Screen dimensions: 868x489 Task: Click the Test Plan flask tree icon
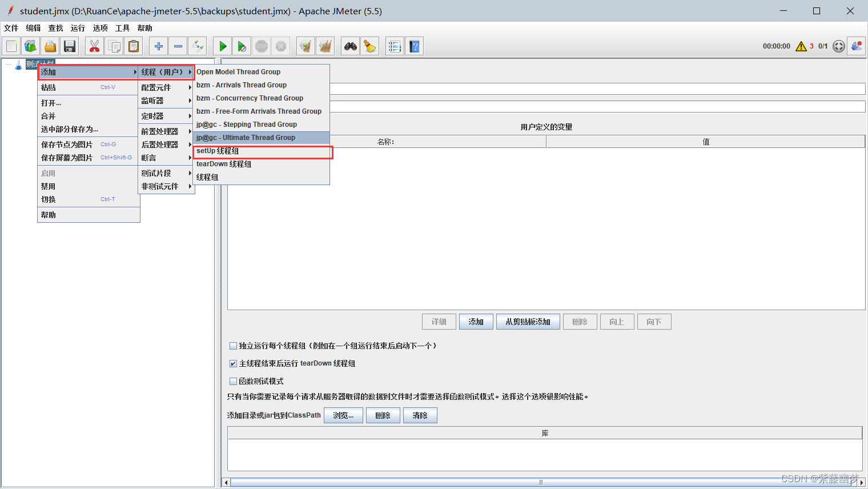click(18, 65)
